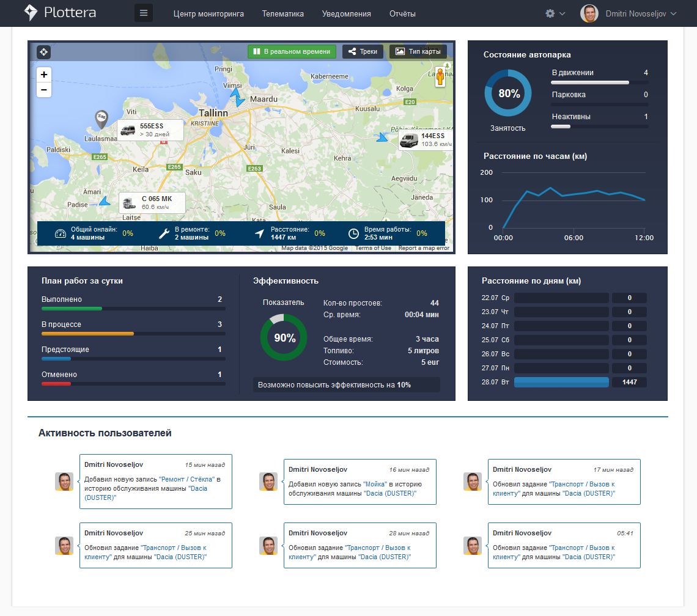Viewport: 697px width, 616px height.
Task: Click the 1447 value for 28.07 Вт
Action: click(x=629, y=382)
